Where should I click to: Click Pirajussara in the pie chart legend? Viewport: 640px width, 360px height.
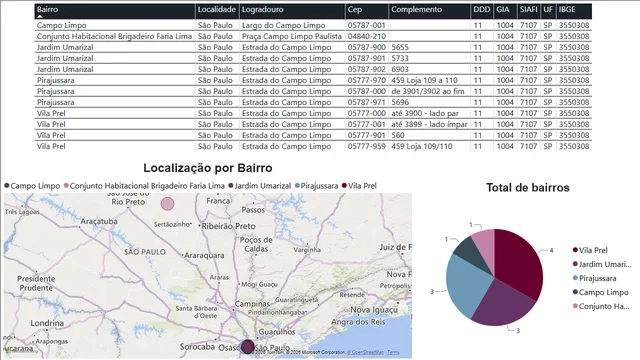pos(594,278)
